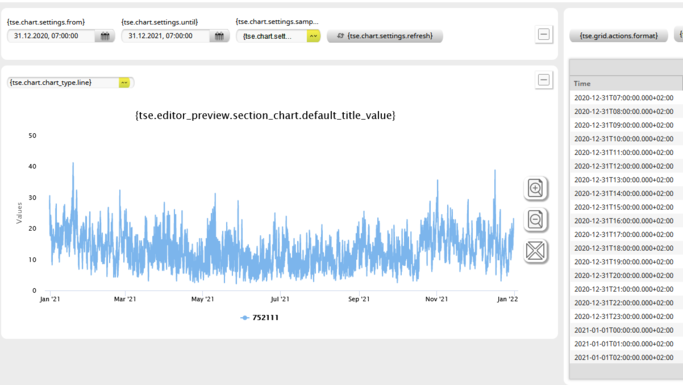Viewport: 683px width, 385px height.
Task: Select row 2020-12-31T14:00:00.000+02:00
Action: tap(626, 193)
